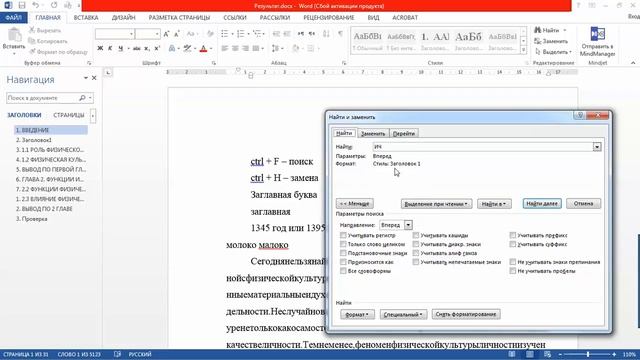Click the multilevel list icon
Viewport: 640px width, 360px height.
click(257, 34)
